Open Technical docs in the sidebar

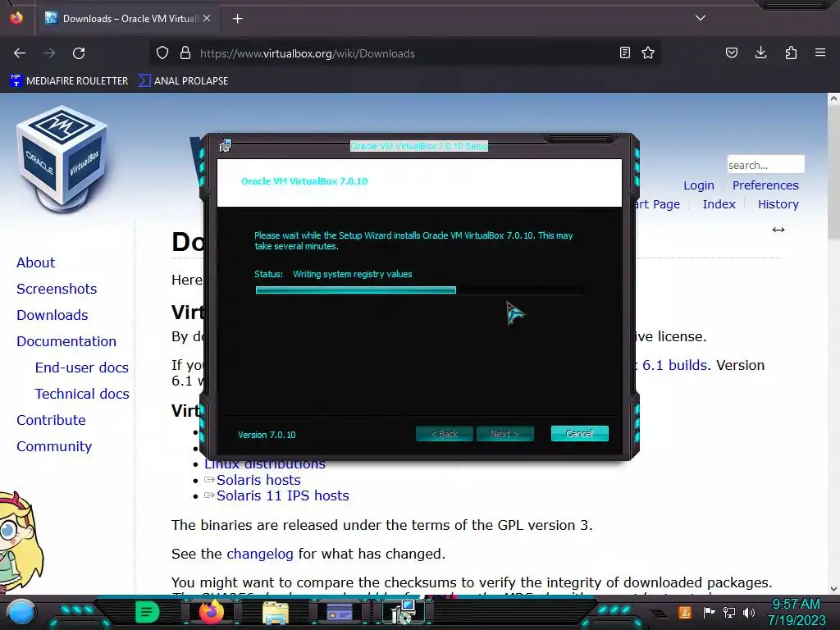(82, 394)
